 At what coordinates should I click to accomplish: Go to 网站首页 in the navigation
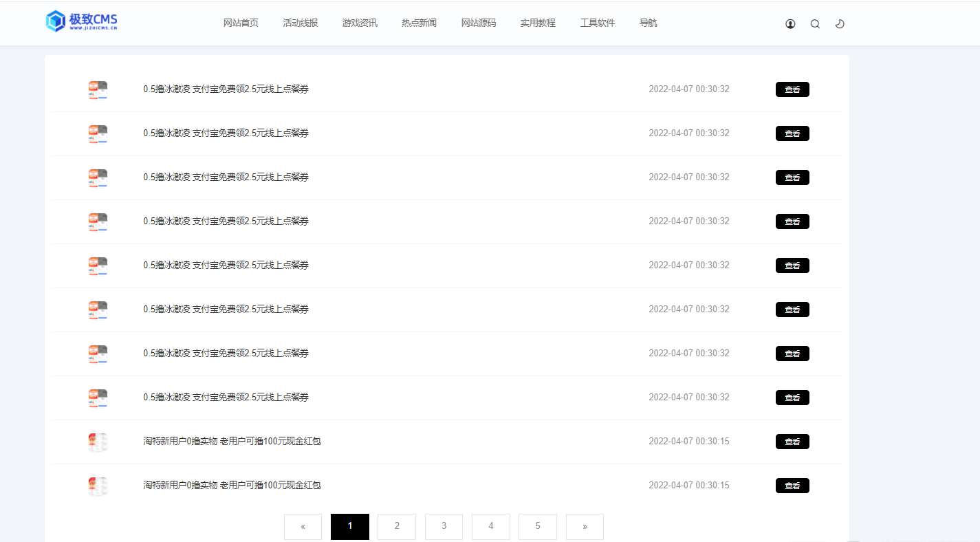pos(241,23)
